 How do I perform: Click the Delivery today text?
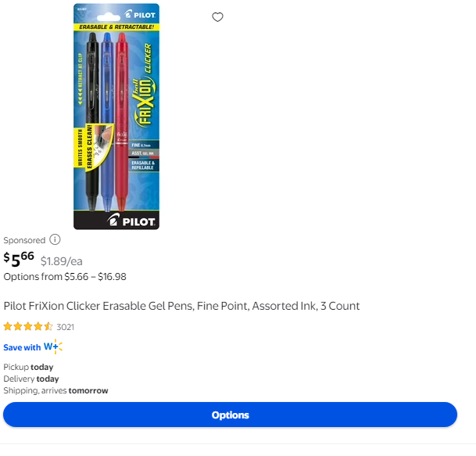tap(31, 379)
